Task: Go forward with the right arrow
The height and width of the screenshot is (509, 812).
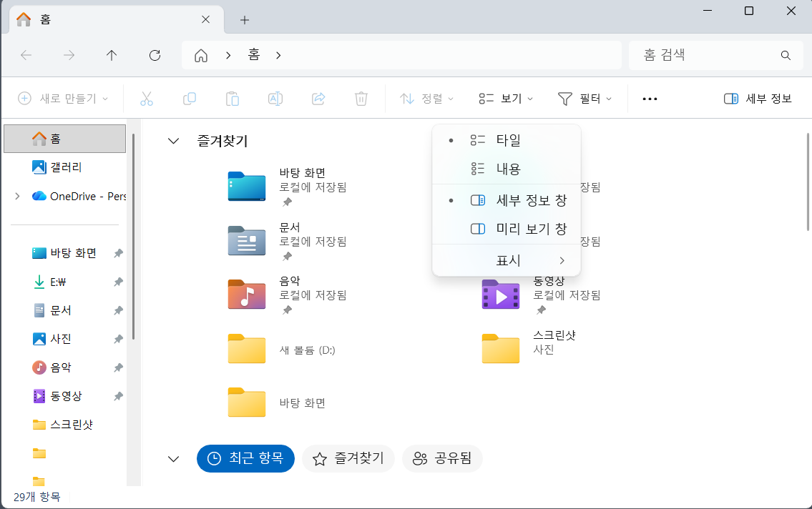Action: click(69, 55)
